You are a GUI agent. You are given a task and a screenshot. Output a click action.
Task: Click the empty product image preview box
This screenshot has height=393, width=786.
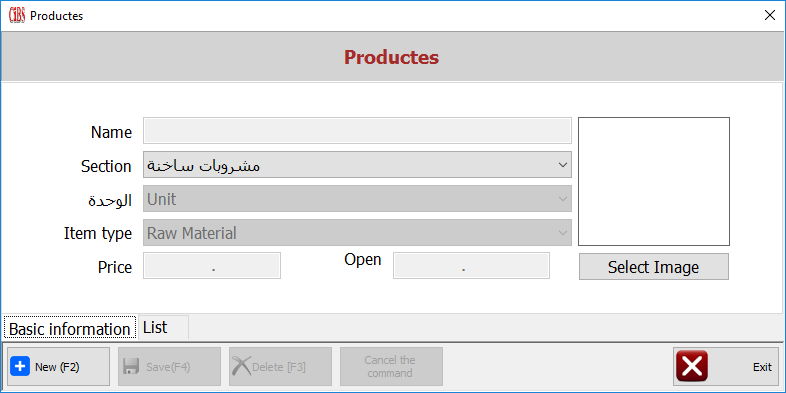(x=654, y=181)
